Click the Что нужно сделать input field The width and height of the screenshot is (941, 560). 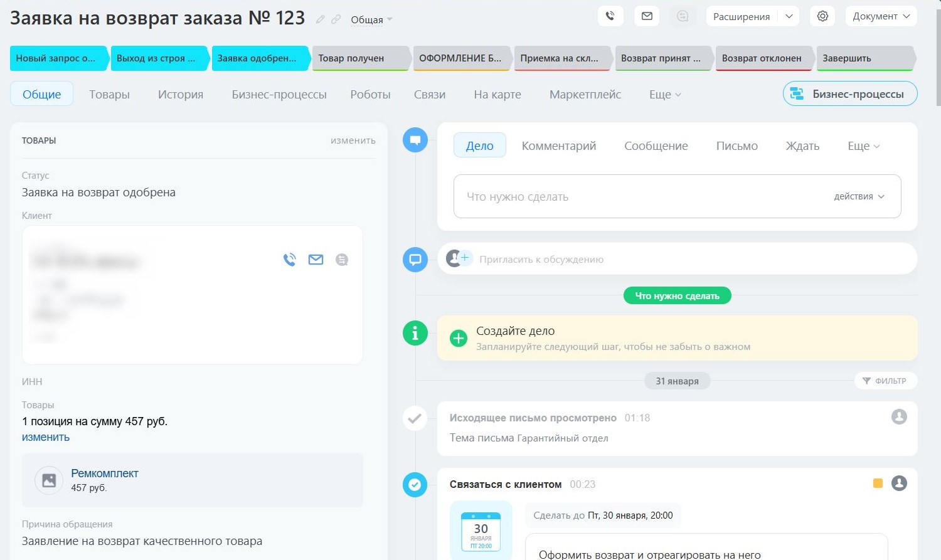[678, 196]
